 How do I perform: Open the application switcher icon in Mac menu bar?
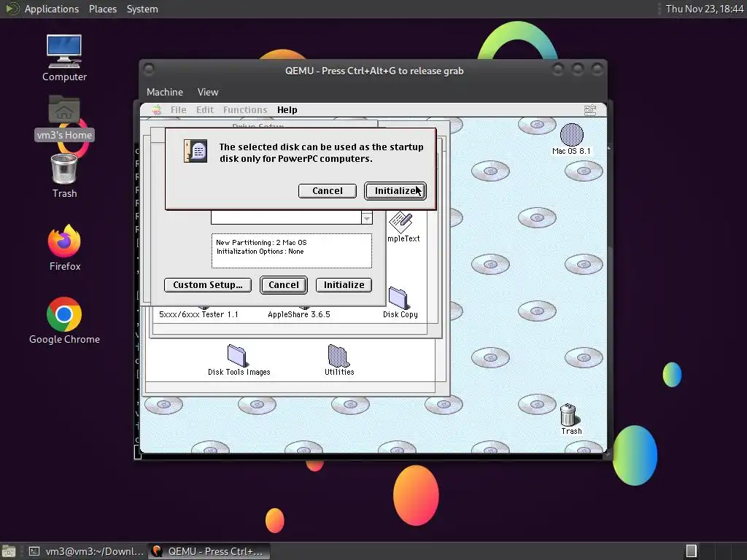pos(589,110)
